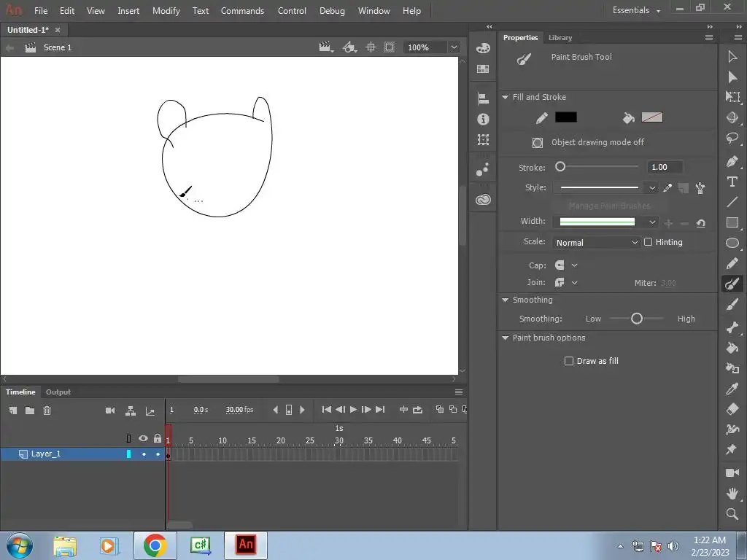Screen dimensions: 747x560
Task: Enable the Hinting checkbox
Action: (648, 242)
